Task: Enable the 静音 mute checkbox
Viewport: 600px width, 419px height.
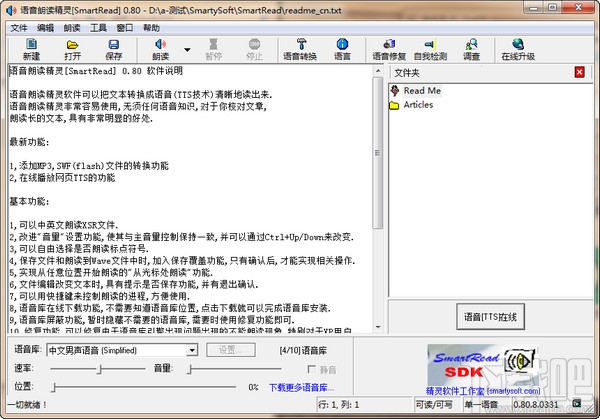Action: click(x=312, y=369)
